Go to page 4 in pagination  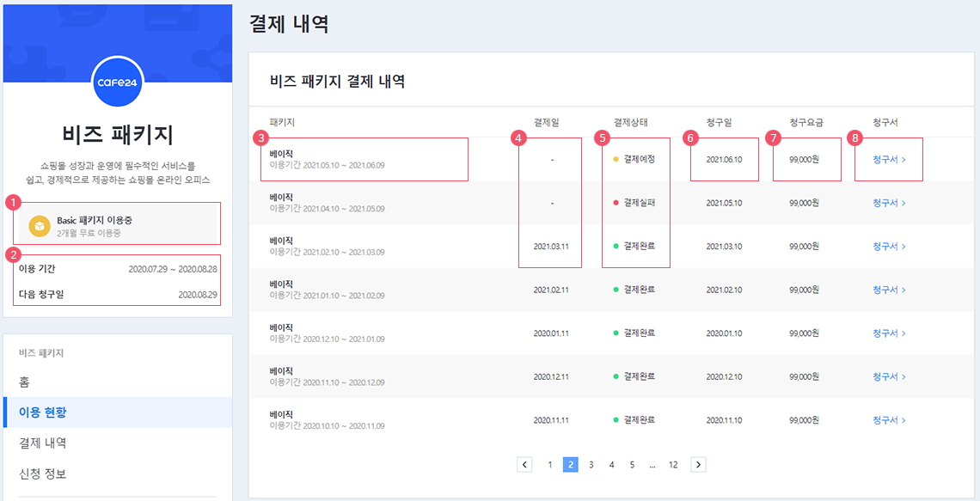pos(612,464)
